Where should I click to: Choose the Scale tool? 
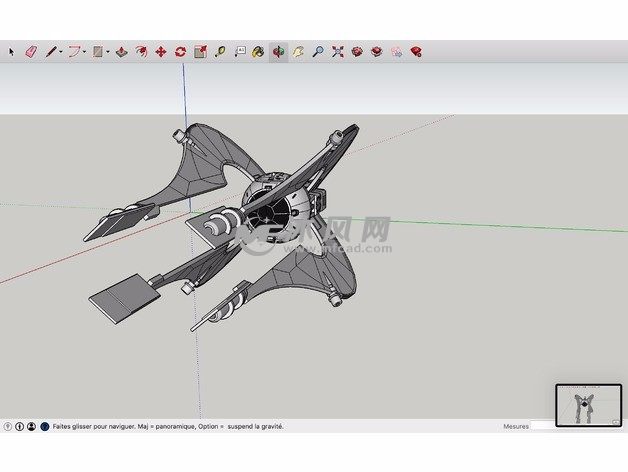(200, 51)
